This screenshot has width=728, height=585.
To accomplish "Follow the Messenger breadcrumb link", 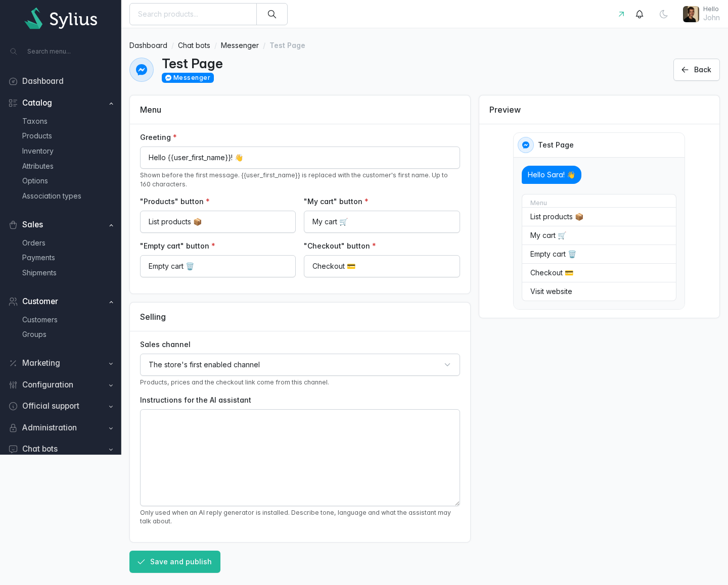I will tap(240, 45).
